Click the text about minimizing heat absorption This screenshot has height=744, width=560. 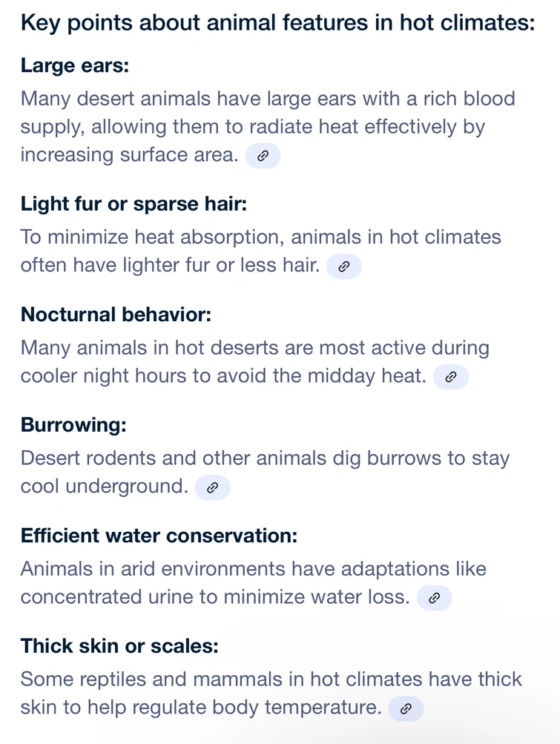260,237
